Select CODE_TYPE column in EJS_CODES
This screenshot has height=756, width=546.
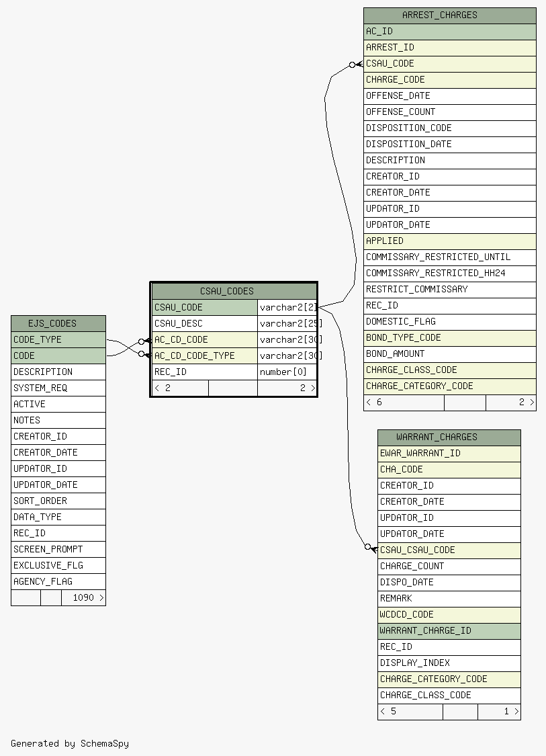pos(58,340)
